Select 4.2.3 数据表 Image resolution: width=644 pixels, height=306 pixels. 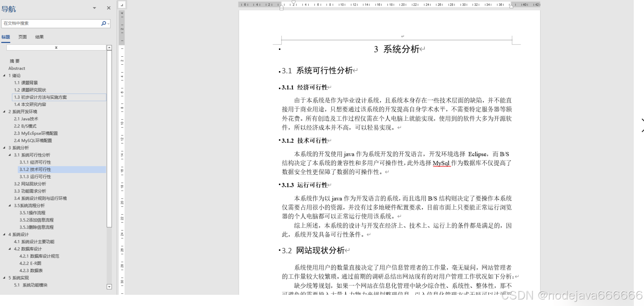31,271
